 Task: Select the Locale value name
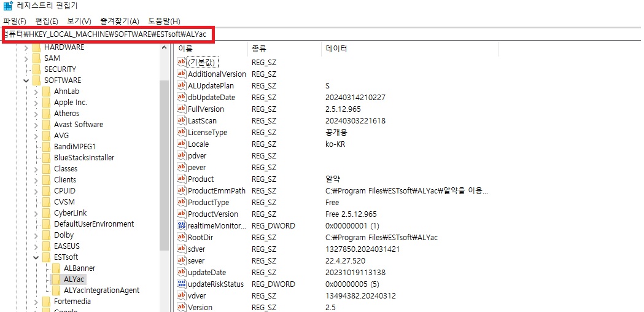pos(198,144)
